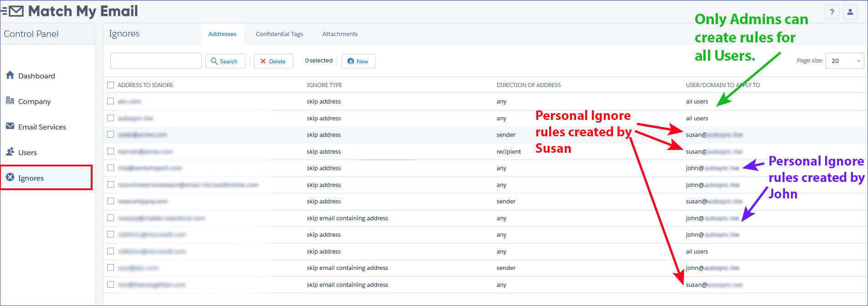Check the first row's checkbox
868x306 pixels.
pyautogui.click(x=111, y=101)
